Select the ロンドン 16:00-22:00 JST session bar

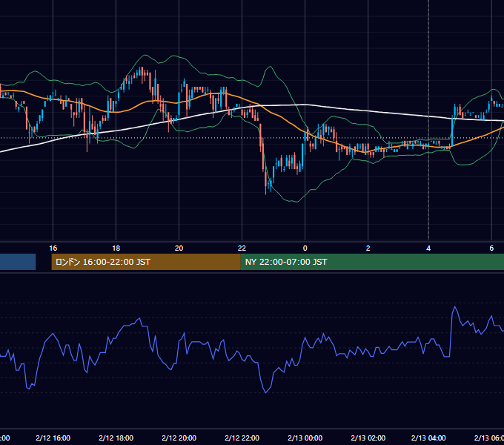(x=146, y=262)
